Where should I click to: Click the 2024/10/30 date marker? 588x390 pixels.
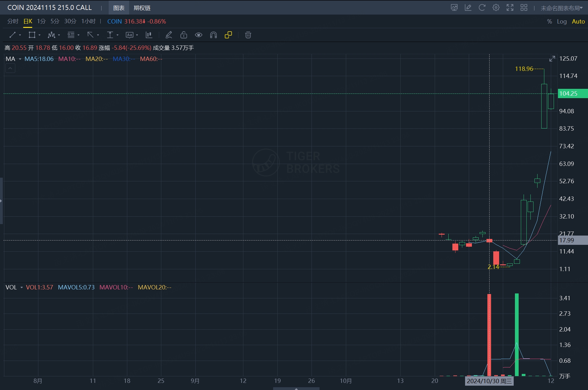click(489, 381)
